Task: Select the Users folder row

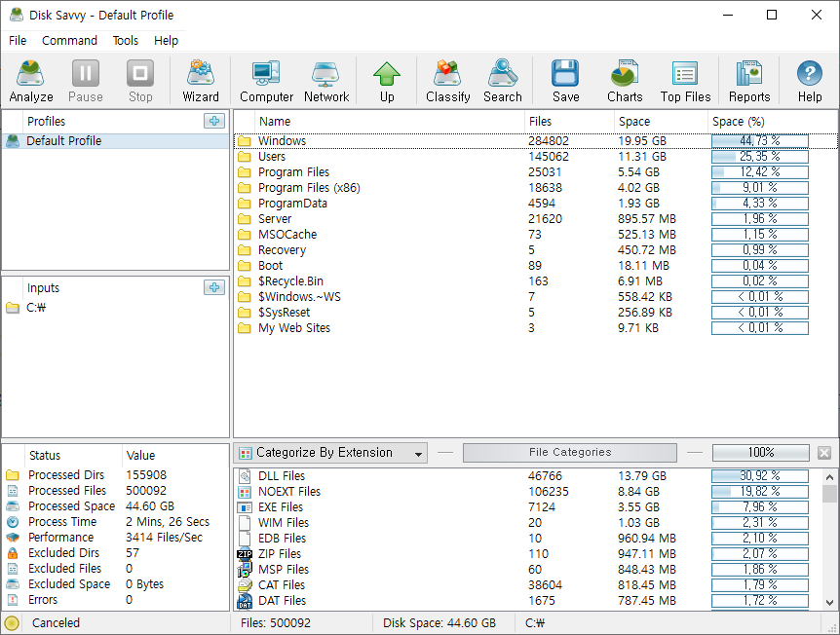Action: coord(536,157)
